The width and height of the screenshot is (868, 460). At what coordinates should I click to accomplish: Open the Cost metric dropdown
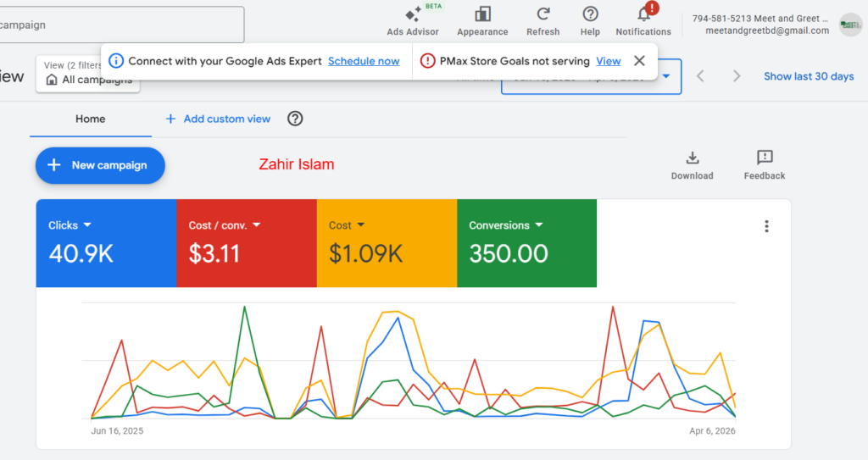point(361,225)
